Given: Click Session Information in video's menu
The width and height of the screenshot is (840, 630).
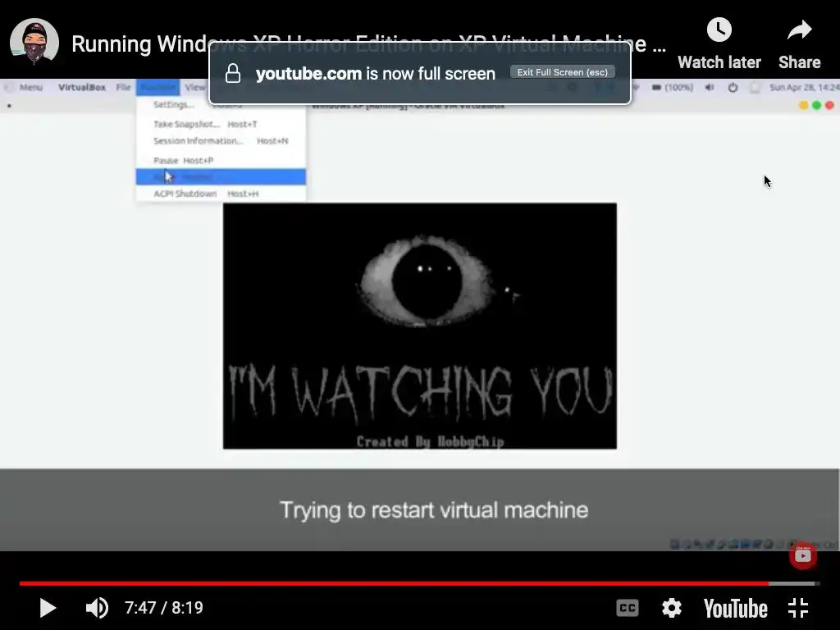Looking at the screenshot, I should (221, 141).
